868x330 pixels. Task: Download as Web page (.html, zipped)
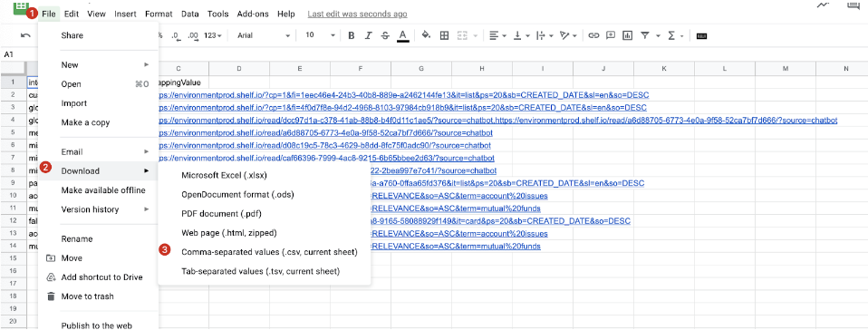(x=265, y=233)
